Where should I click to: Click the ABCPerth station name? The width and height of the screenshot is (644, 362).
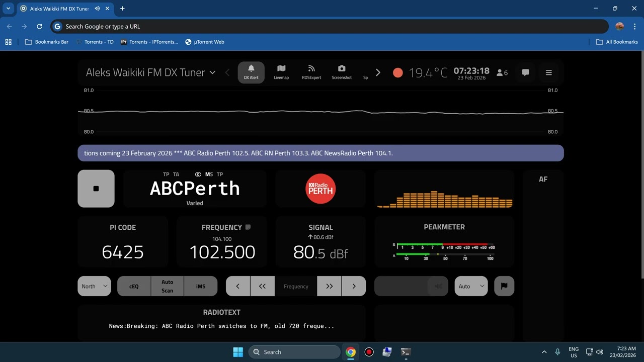[195, 189]
